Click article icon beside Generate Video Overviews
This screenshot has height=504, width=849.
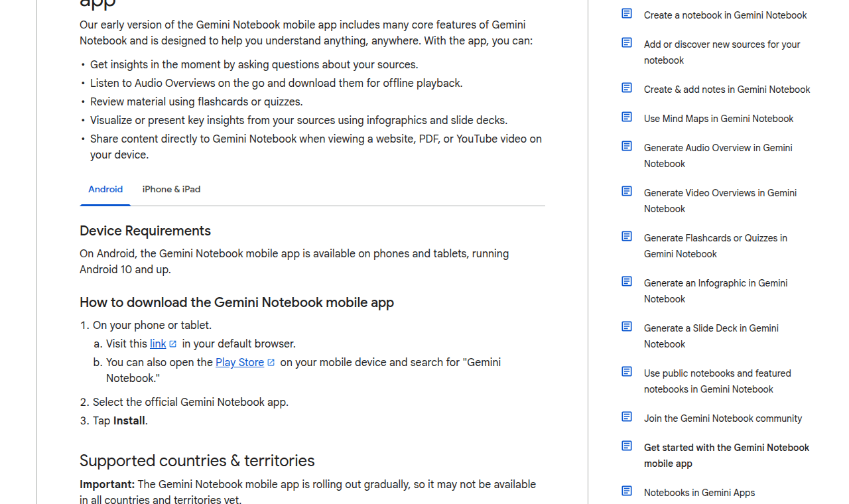627,191
